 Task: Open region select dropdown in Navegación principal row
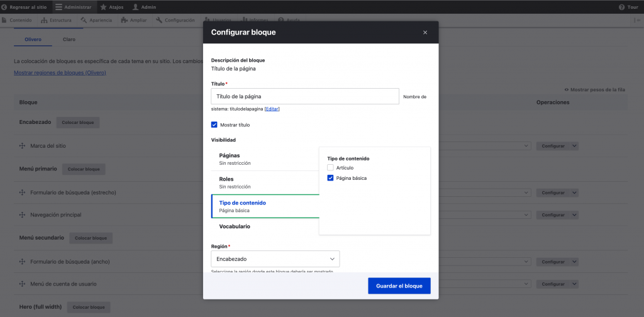pos(527,215)
